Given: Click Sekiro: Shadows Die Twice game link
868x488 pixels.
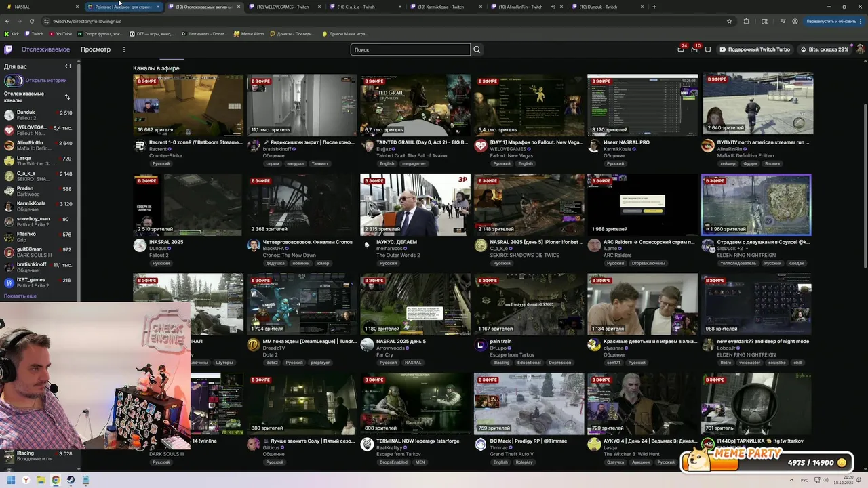Looking at the screenshot, I should pos(525,255).
